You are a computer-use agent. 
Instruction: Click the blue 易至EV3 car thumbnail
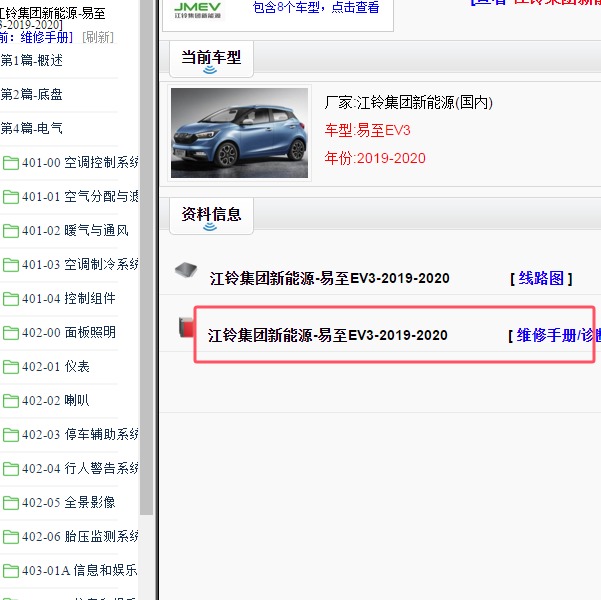click(x=239, y=133)
